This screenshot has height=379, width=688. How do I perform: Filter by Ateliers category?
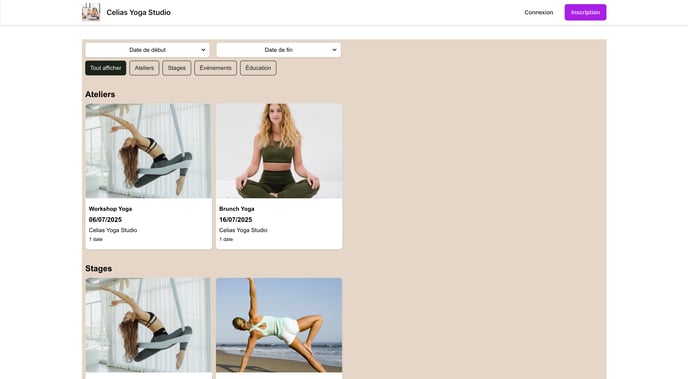pos(144,68)
